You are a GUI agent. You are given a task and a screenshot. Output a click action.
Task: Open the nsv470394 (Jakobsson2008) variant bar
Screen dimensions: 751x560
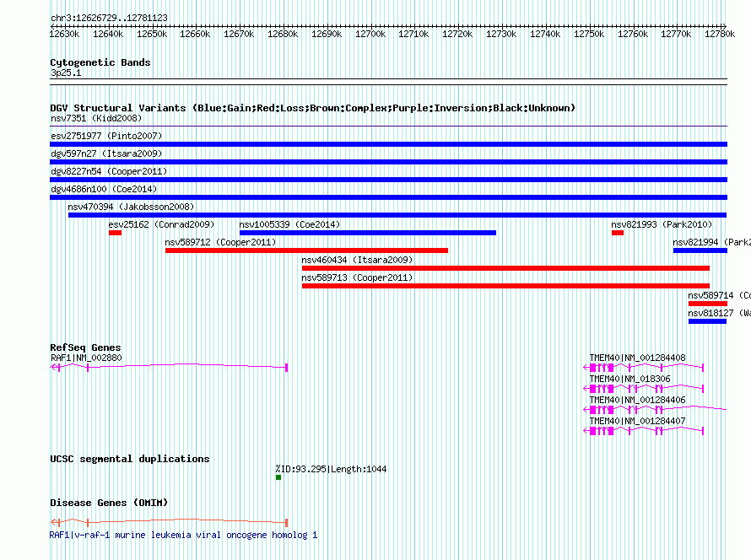click(397, 215)
